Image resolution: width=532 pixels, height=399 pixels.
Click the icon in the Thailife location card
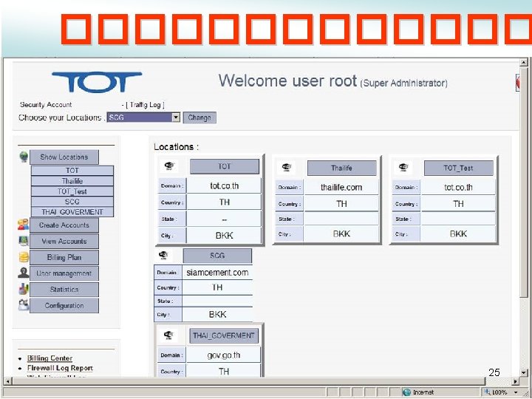coord(287,167)
